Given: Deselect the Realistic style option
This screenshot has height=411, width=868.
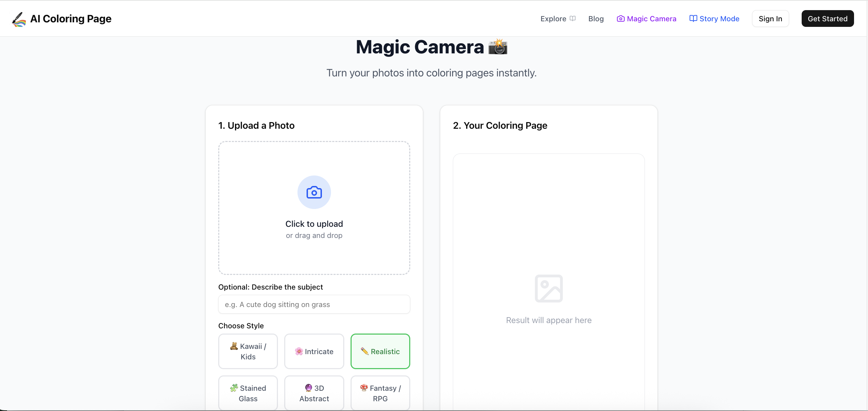Looking at the screenshot, I should click(x=380, y=351).
